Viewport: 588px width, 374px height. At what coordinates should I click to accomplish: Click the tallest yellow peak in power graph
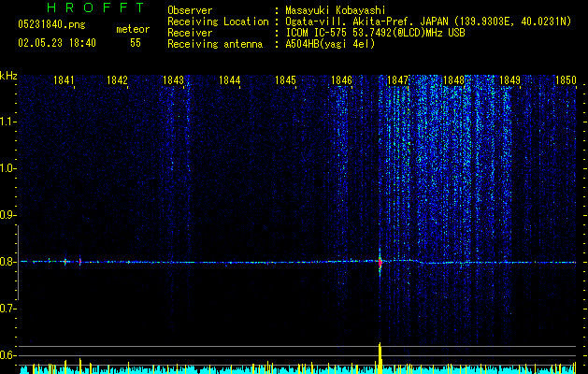pyautogui.click(x=380, y=358)
